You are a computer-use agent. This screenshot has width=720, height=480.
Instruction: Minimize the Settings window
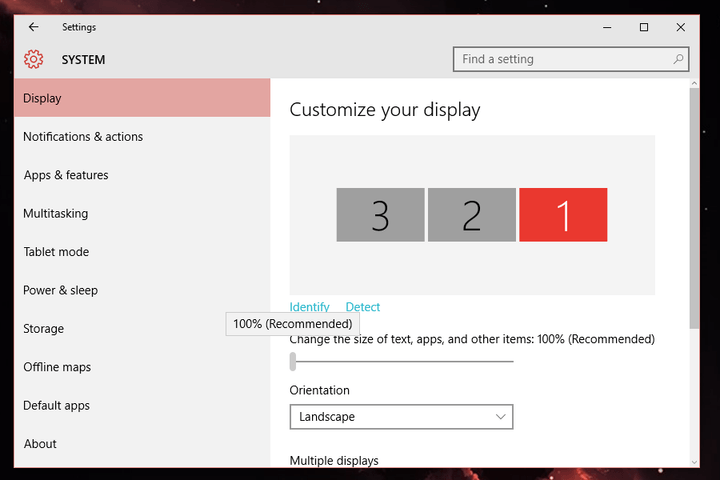click(x=607, y=28)
